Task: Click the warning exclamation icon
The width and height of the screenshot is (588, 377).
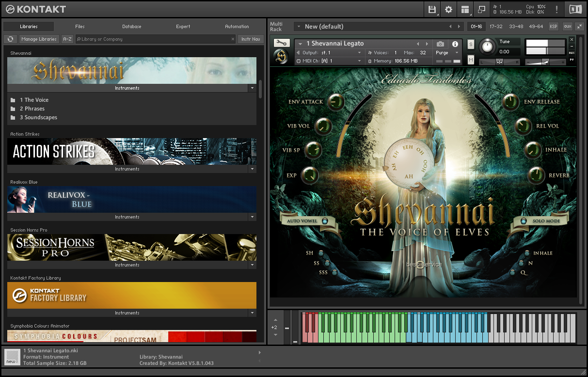Action: click(x=556, y=9)
